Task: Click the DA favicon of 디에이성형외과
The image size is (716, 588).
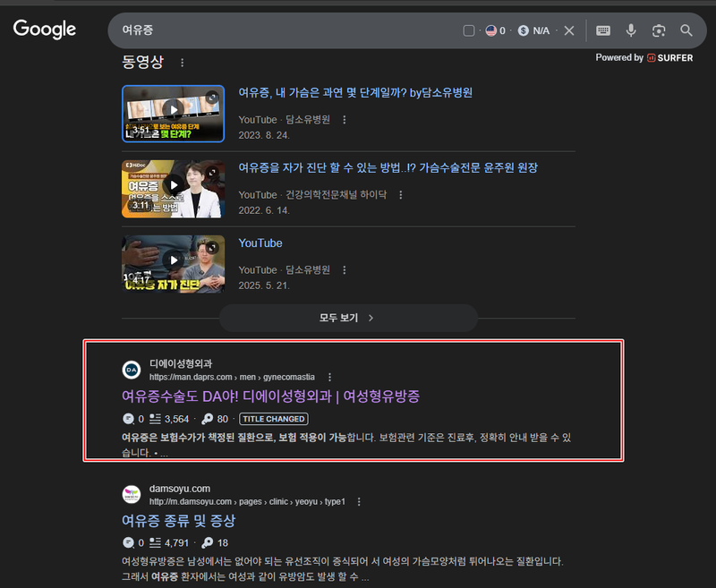Action: [132, 370]
